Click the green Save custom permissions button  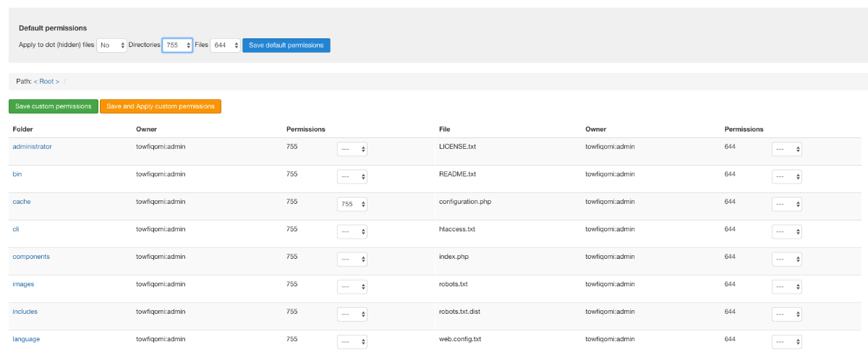coord(53,106)
